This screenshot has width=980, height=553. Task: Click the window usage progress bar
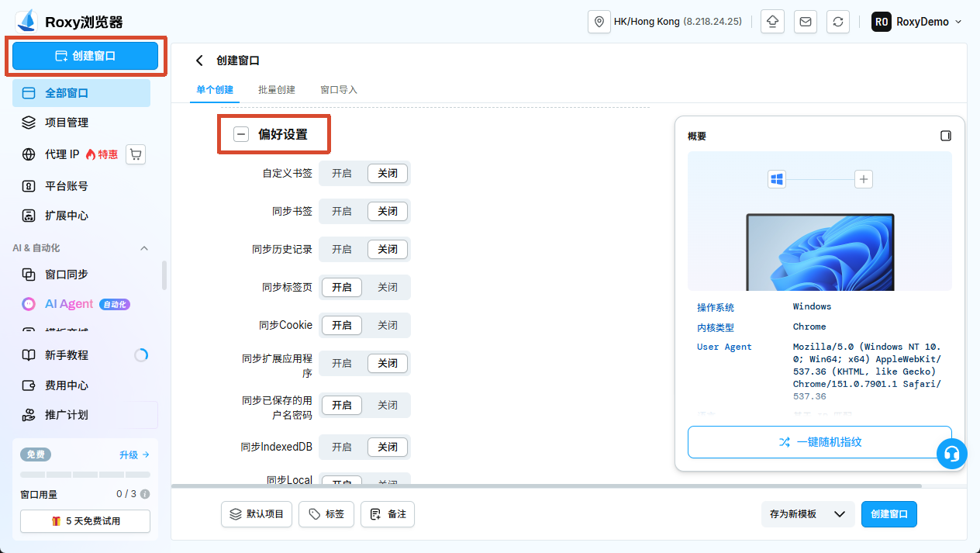click(85, 474)
